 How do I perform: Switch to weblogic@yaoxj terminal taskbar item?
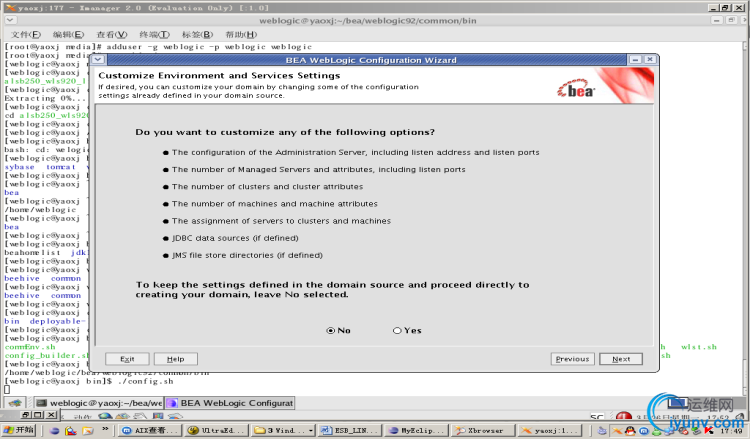coord(99,403)
